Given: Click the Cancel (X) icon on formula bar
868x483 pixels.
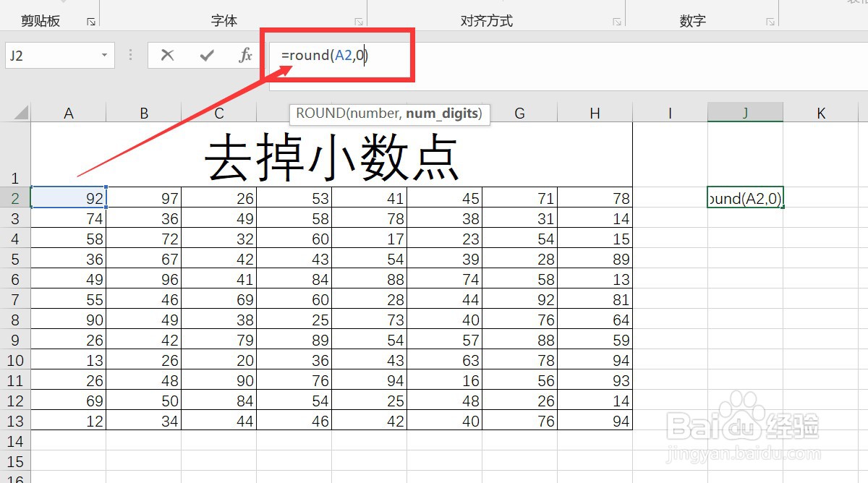Looking at the screenshot, I should [x=167, y=54].
